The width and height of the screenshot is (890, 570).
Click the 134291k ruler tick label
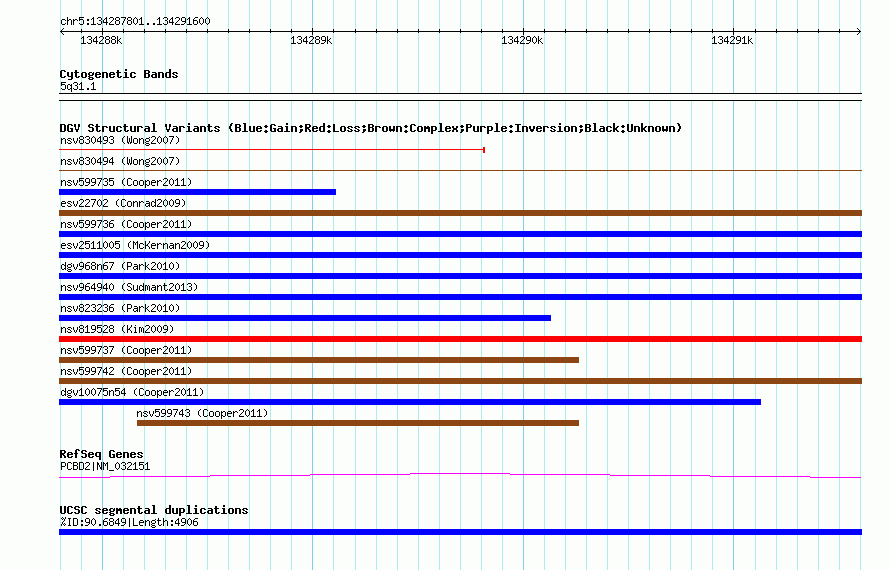(732, 40)
